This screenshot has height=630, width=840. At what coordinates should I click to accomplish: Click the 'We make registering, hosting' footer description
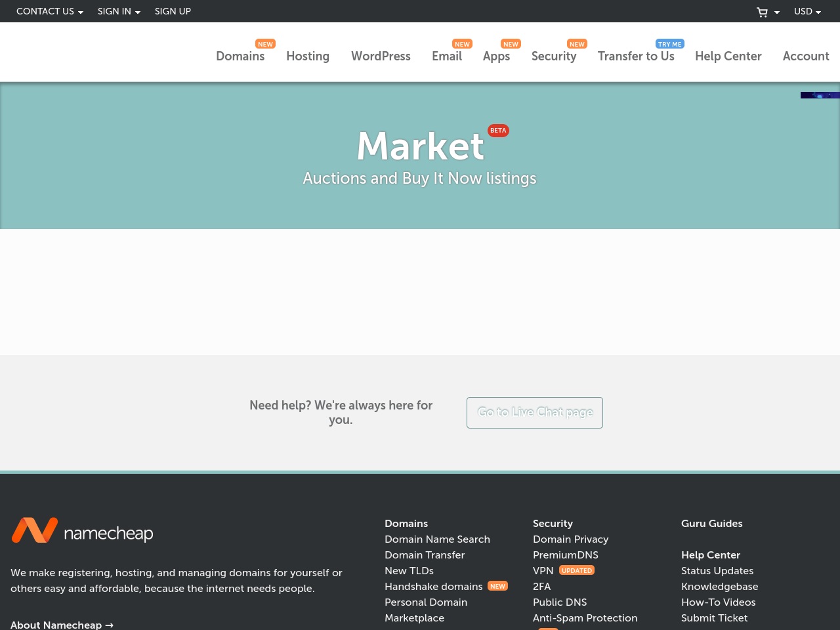pyautogui.click(x=177, y=581)
